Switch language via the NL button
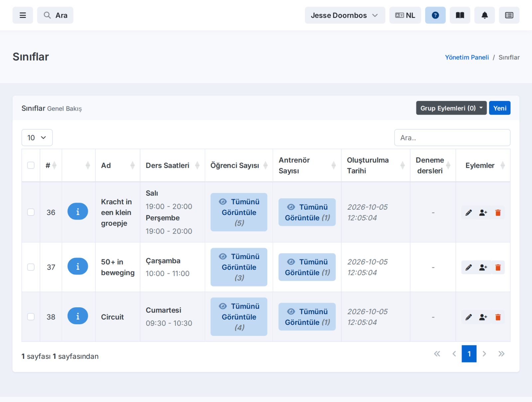The height and width of the screenshot is (402, 532). pos(405,15)
